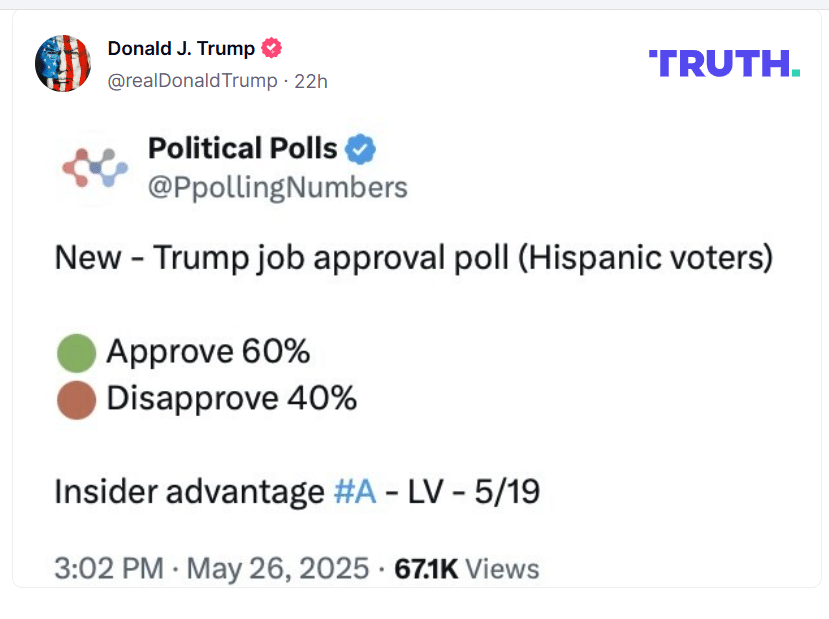The width and height of the screenshot is (829, 619).
Task: Click the Political Polls molecule logo
Action: click(x=95, y=168)
